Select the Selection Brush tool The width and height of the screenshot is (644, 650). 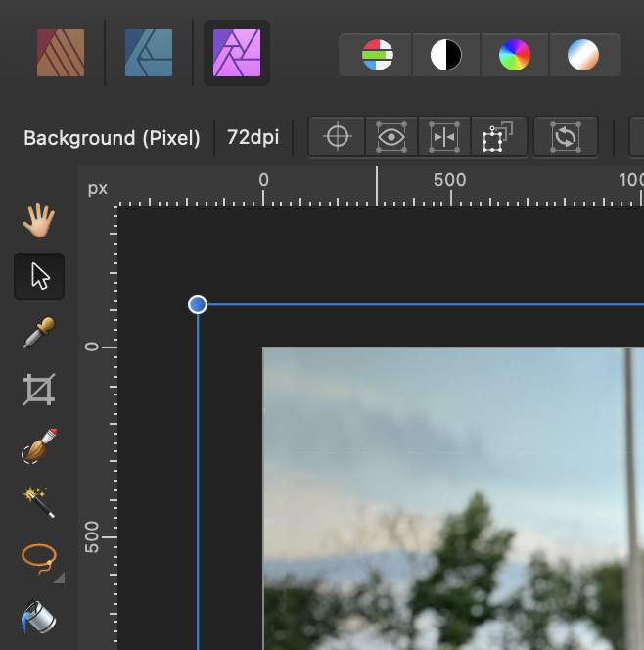[39, 446]
